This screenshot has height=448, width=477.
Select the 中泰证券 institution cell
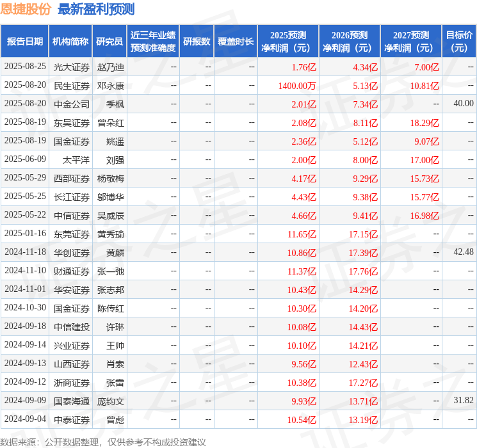pyautogui.click(x=72, y=420)
